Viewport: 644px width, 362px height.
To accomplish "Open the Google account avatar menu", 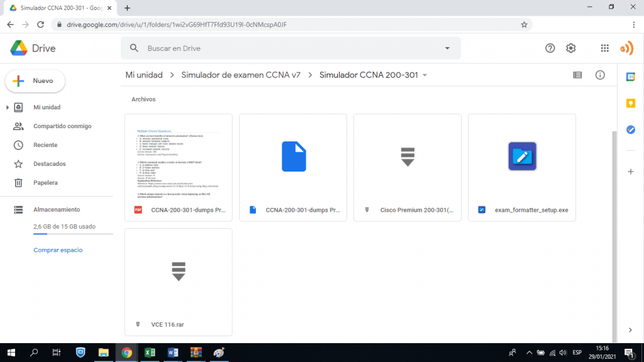I will (627, 48).
